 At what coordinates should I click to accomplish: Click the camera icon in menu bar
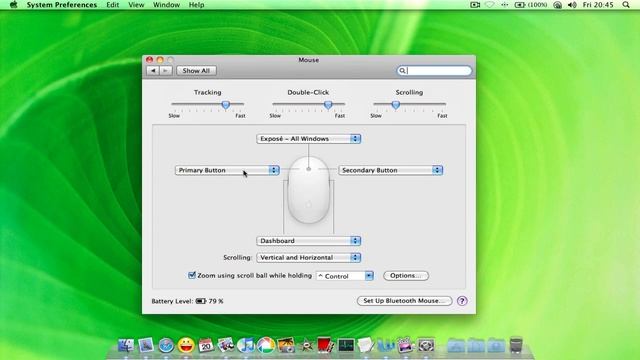click(475, 5)
